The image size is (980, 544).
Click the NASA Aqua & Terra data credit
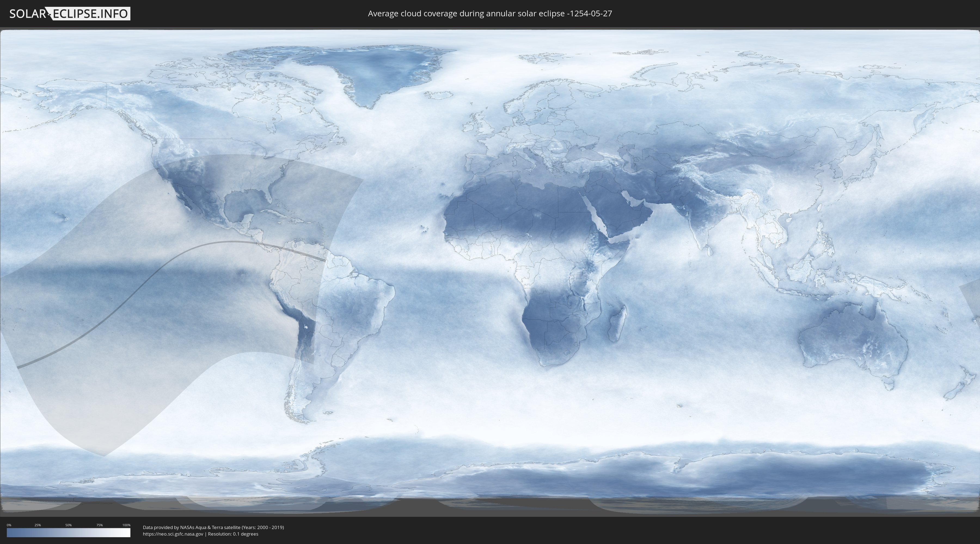(213, 527)
